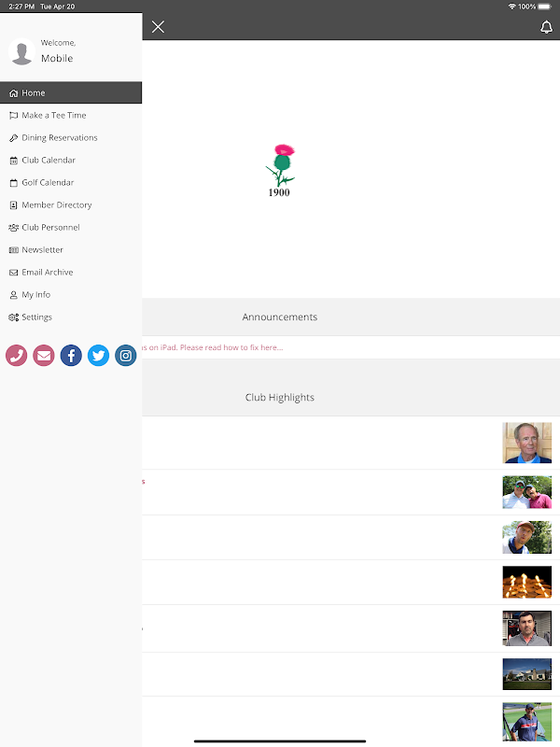Tap the pink phone call icon
Screen dimensions: 560x747
pyautogui.click(x=16, y=356)
